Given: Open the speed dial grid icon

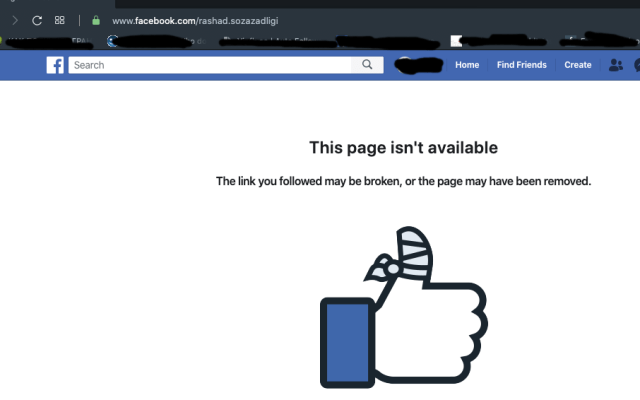Looking at the screenshot, I should (x=60, y=20).
